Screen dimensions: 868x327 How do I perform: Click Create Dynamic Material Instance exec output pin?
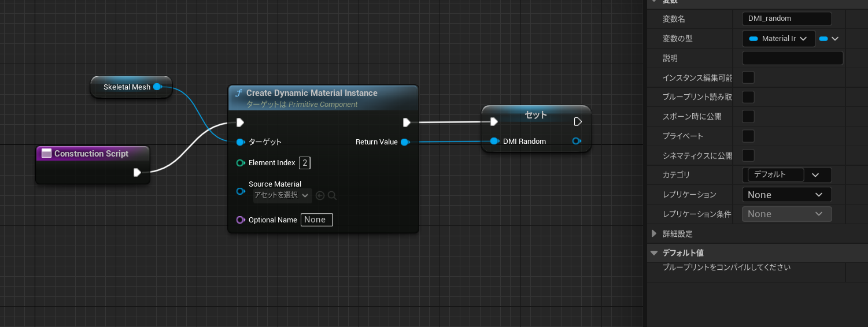point(407,122)
